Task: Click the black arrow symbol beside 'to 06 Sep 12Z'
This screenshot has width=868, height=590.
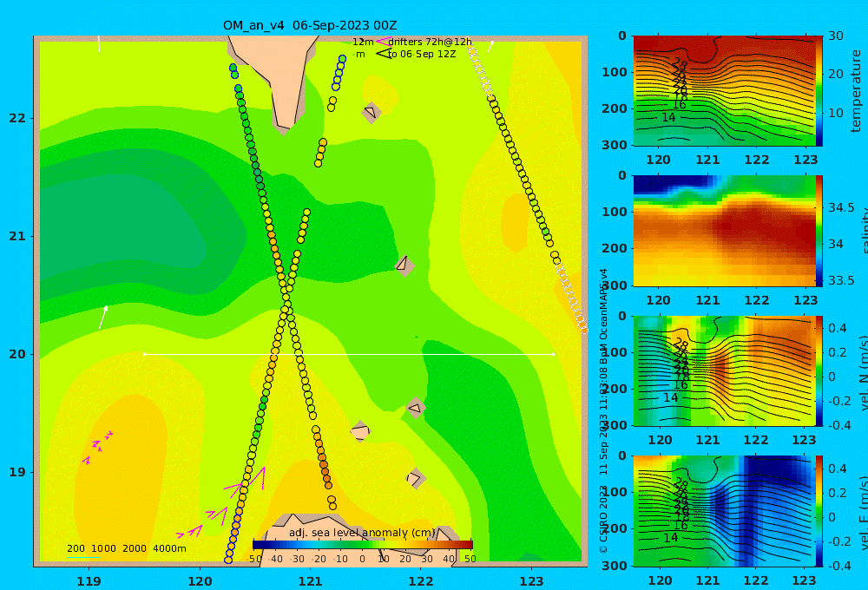Action: 384,54
